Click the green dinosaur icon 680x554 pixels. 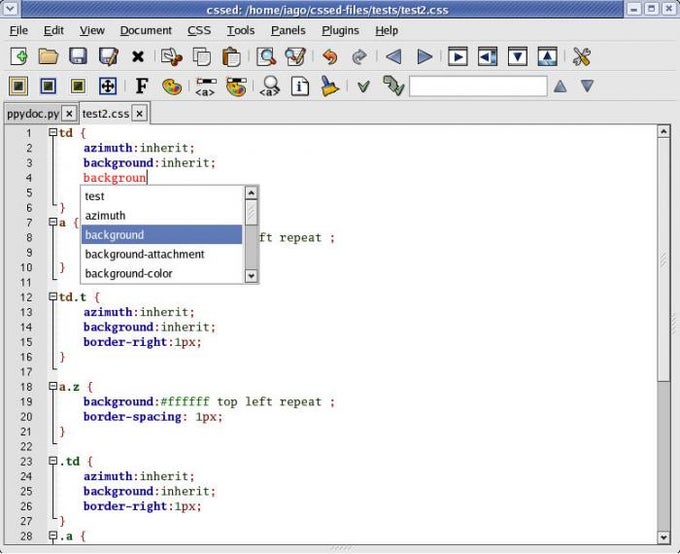[393, 85]
